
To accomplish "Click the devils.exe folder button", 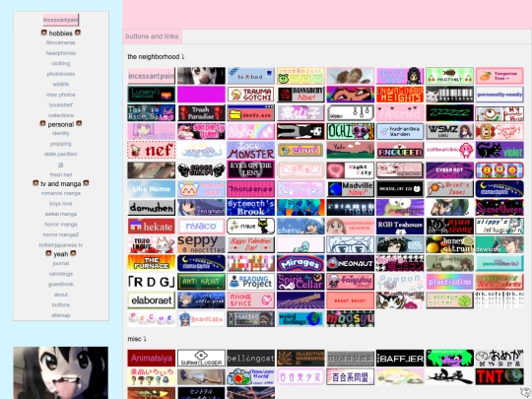I will coord(251,113).
